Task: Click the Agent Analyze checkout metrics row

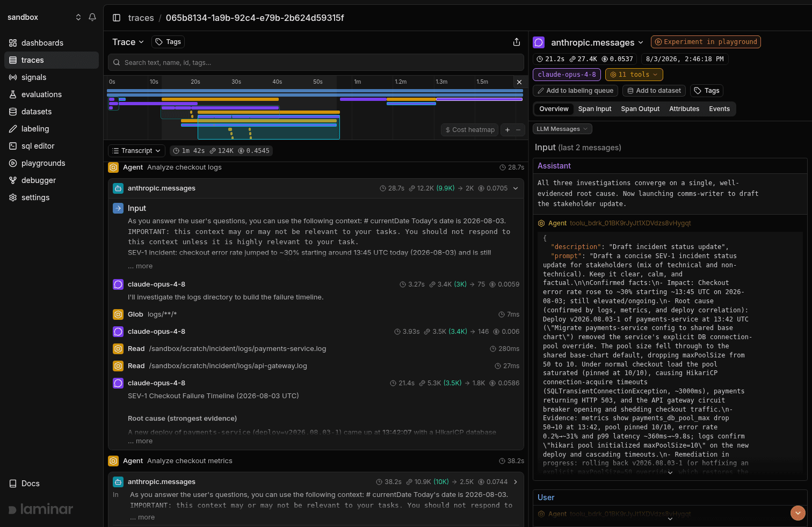Action: pyautogui.click(x=316, y=461)
